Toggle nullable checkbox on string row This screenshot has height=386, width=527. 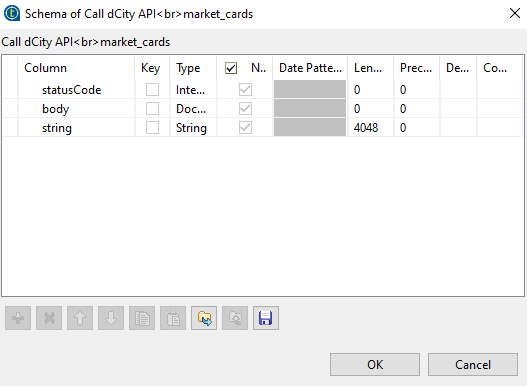[x=245, y=128]
